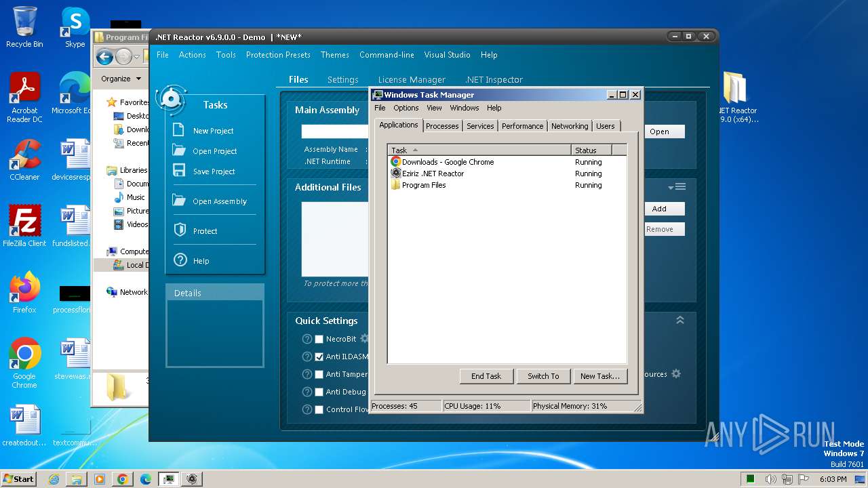Open Options menu in Task Manager
The width and height of the screenshot is (868, 488).
[406, 108]
